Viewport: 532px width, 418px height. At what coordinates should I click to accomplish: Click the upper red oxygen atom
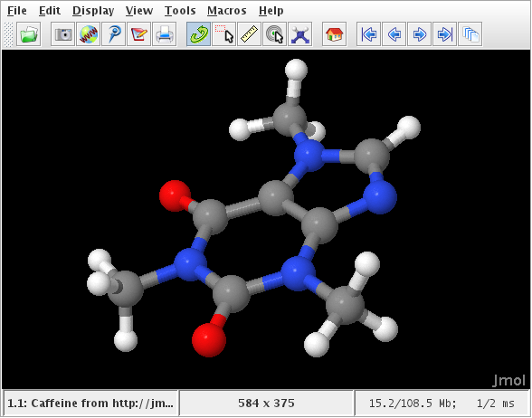(x=176, y=195)
